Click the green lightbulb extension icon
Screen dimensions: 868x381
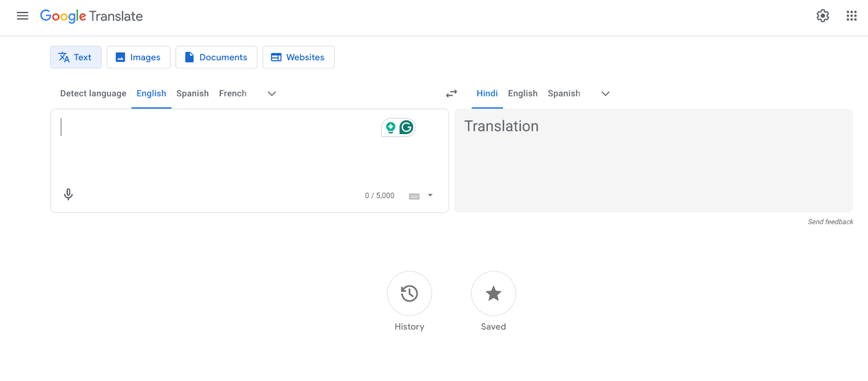(391, 128)
